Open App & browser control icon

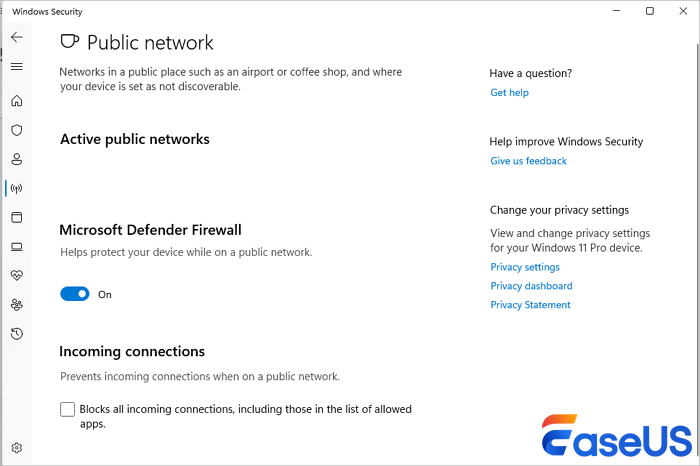[16, 217]
